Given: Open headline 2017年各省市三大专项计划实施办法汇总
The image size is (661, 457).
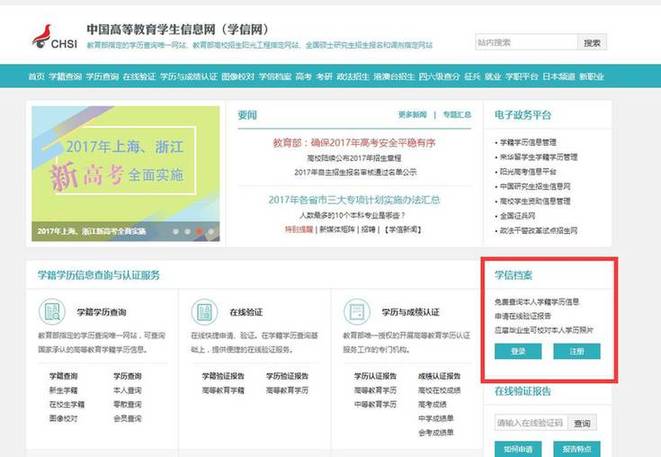Looking at the screenshot, I should click(x=354, y=200).
